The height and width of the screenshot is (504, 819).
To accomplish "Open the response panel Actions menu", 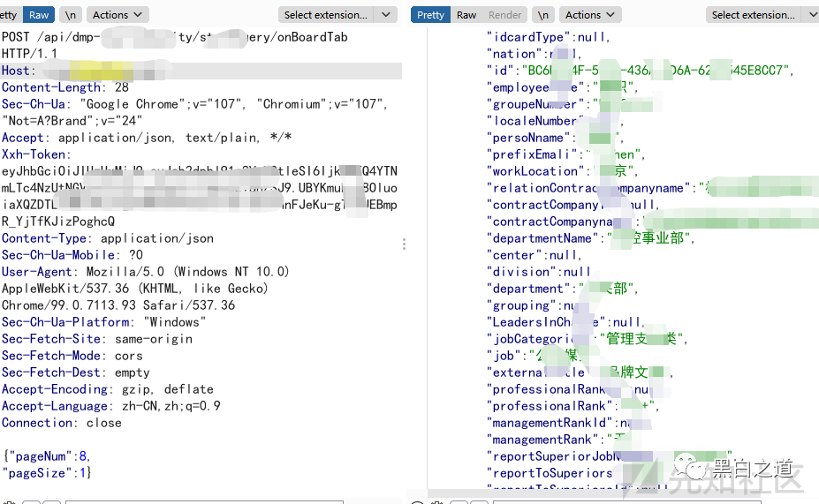I will [x=589, y=15].
